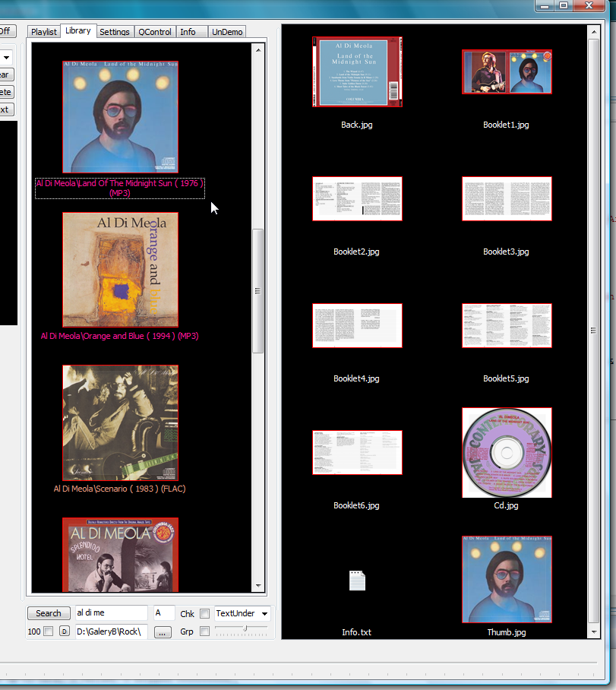Click the Info.txt filename label
616x690 pixels.
357,632
